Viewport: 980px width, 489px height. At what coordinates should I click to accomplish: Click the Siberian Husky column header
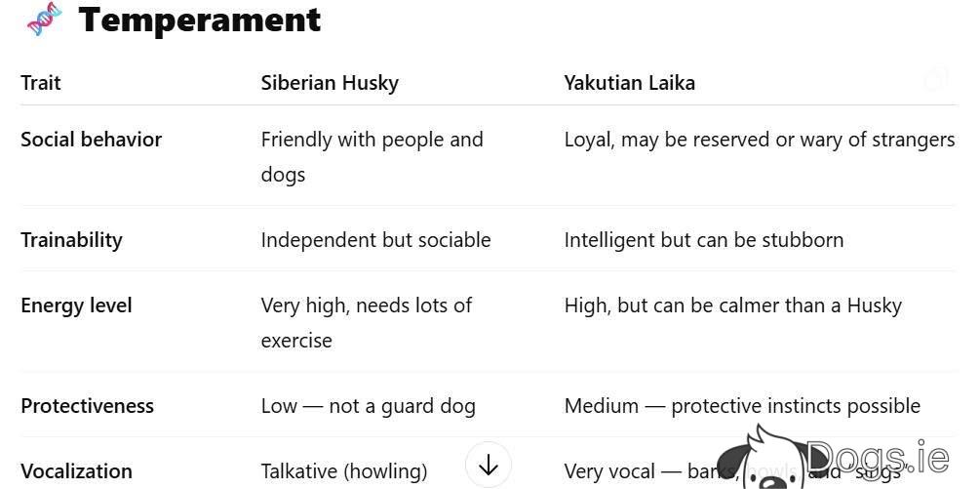(330, 83)
